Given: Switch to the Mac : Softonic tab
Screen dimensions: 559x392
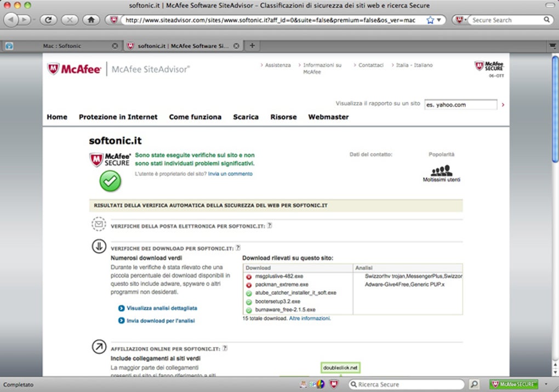Looking at the screenshot, I should (x=62, y=46).
